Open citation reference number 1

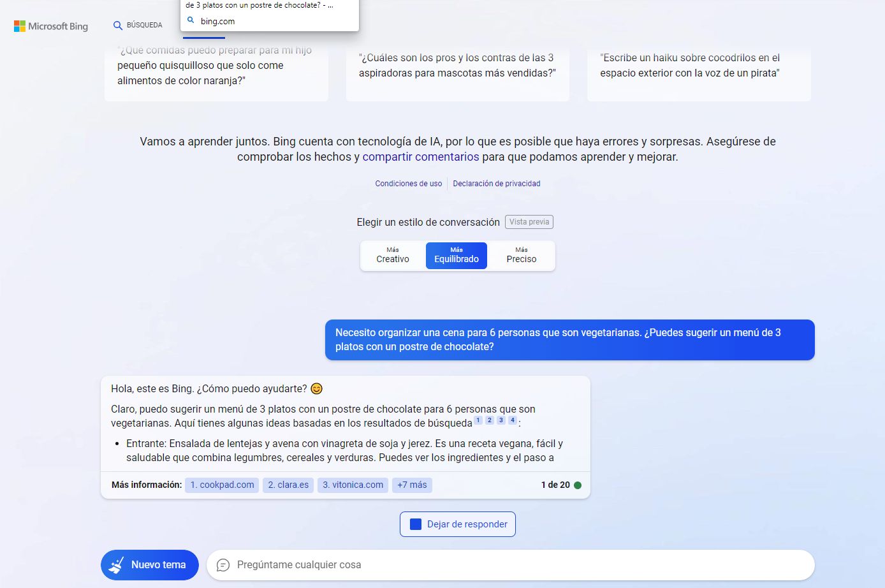coord(478,420)
